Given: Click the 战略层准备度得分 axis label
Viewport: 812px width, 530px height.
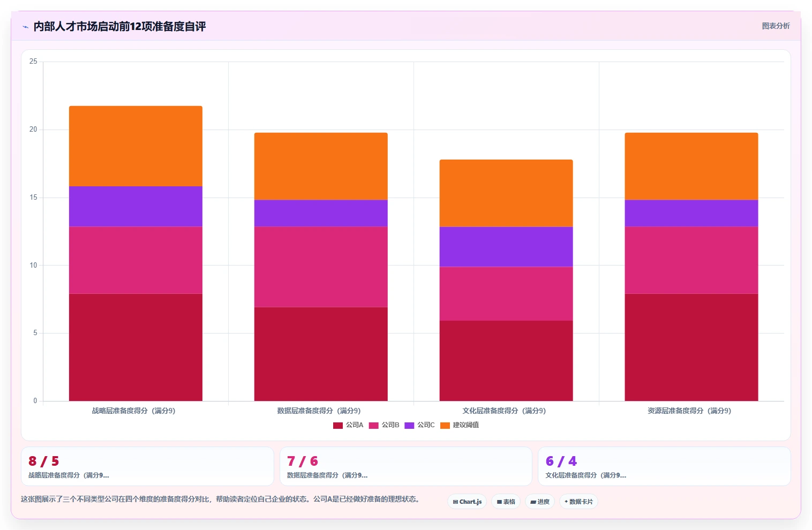Looking at the screenshot, I should (133, 411).
